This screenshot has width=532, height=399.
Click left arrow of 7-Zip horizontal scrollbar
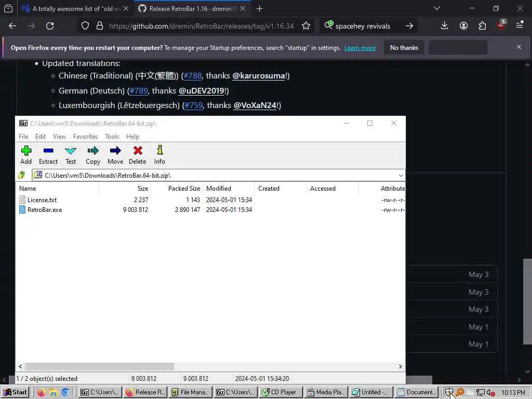[20, 366]
